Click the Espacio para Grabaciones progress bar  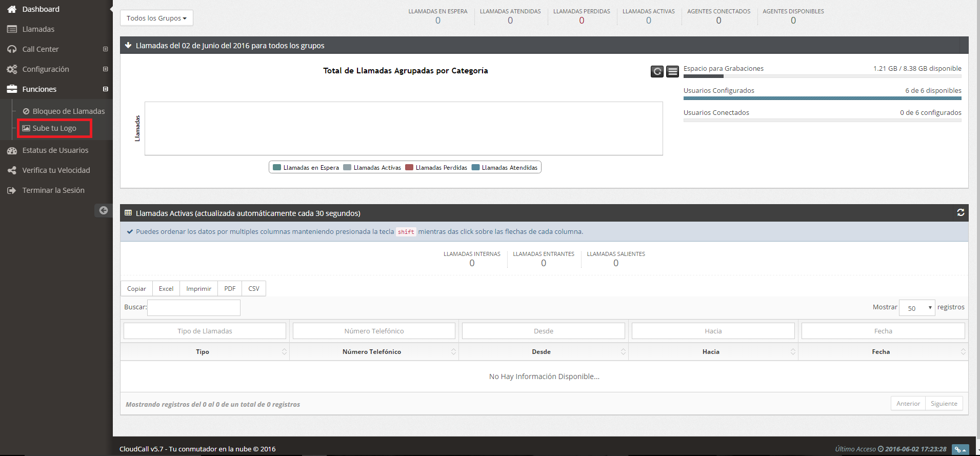pos(823,76)
